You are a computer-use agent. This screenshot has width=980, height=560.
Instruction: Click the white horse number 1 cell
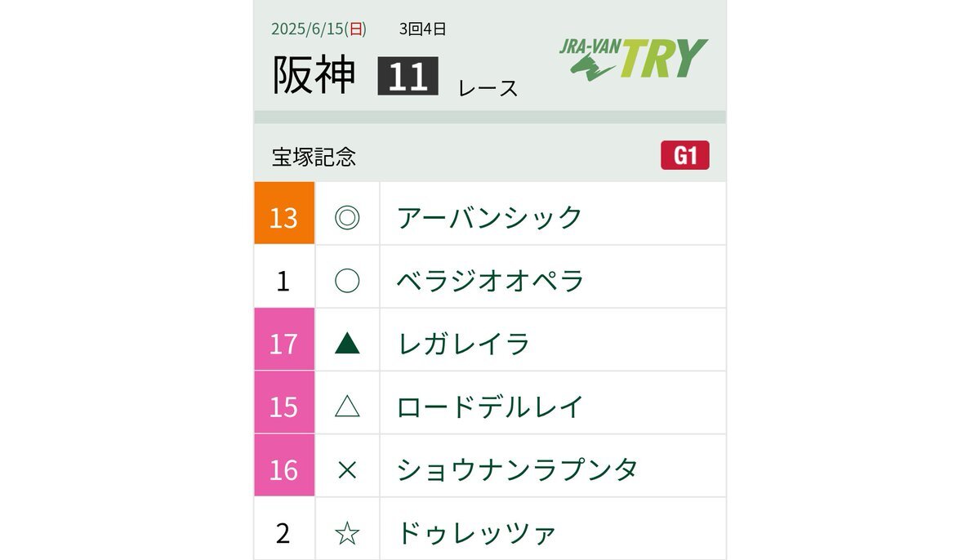pos(284,277)
